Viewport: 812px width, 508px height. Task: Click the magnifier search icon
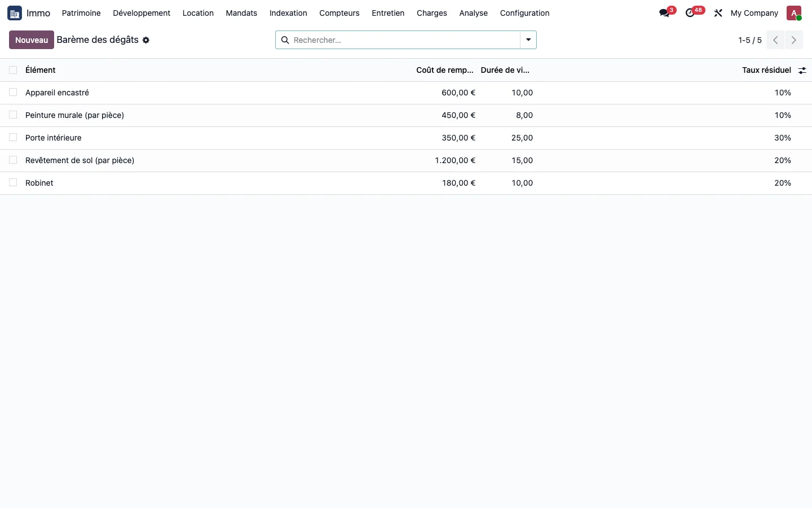(285, 40)
